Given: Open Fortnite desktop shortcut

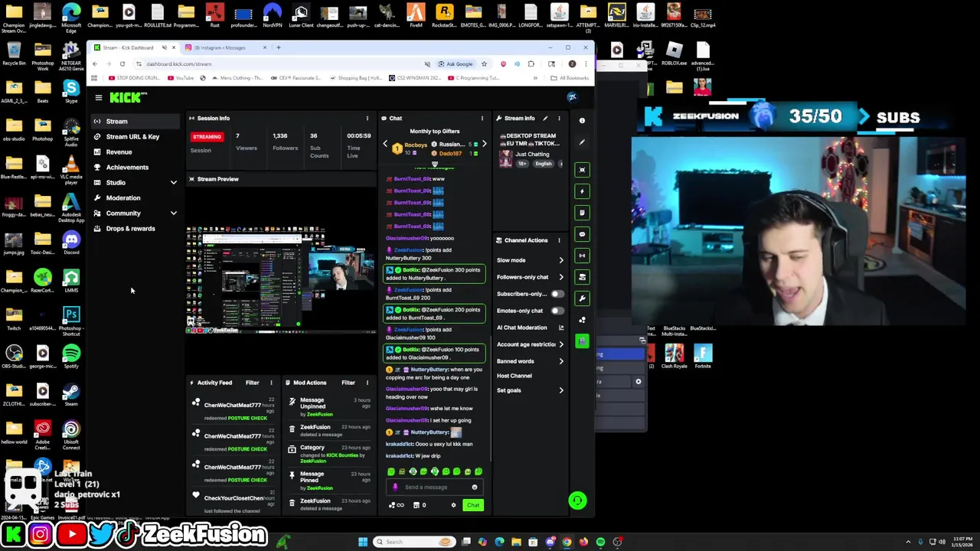Looking at the screenshot, I should coord(703,356).
